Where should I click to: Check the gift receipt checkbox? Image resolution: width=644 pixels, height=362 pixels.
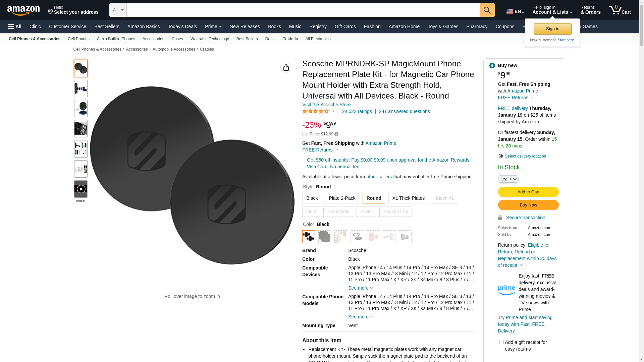click(501, 342)
